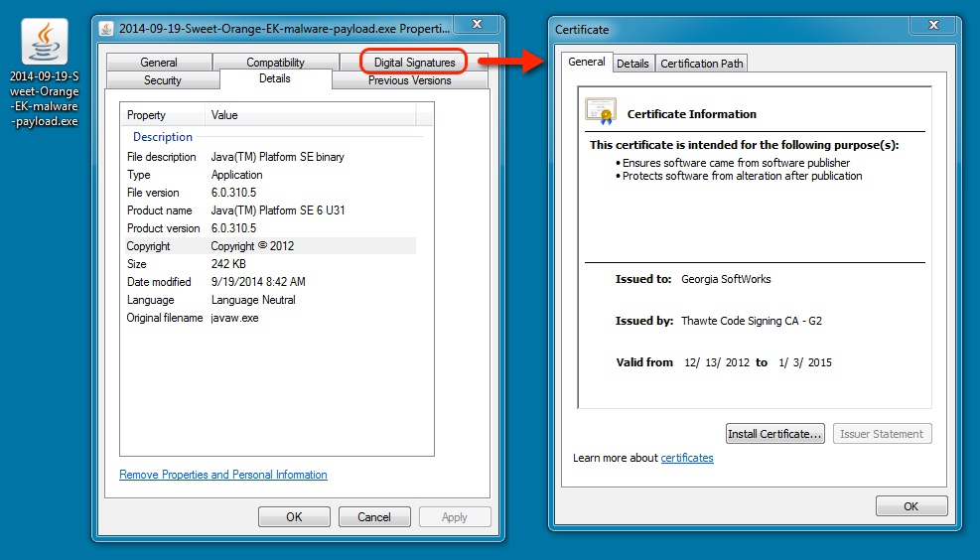The height and width of the screenshot is (560, 980).
Task: Cancel the Properties dialog
Action: pyautogui.click(x=373, y=517)
